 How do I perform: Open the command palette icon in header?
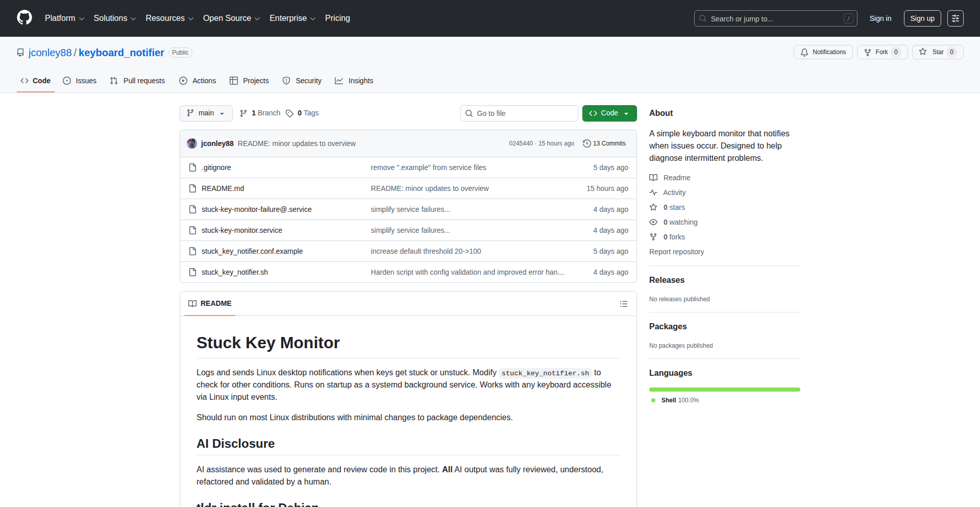point(955,18)
